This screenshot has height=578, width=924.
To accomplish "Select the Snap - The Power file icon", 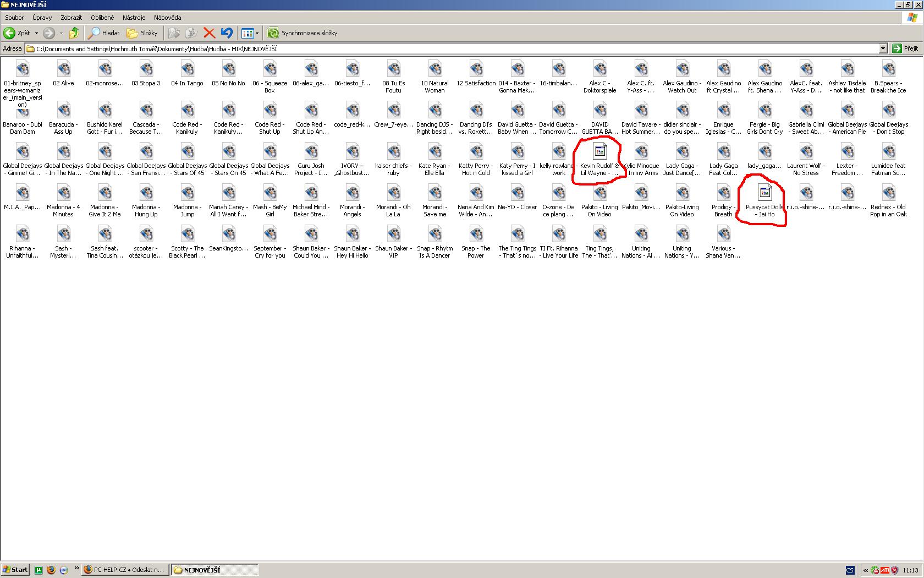I will pyautogui.click(x=476, y=233).
